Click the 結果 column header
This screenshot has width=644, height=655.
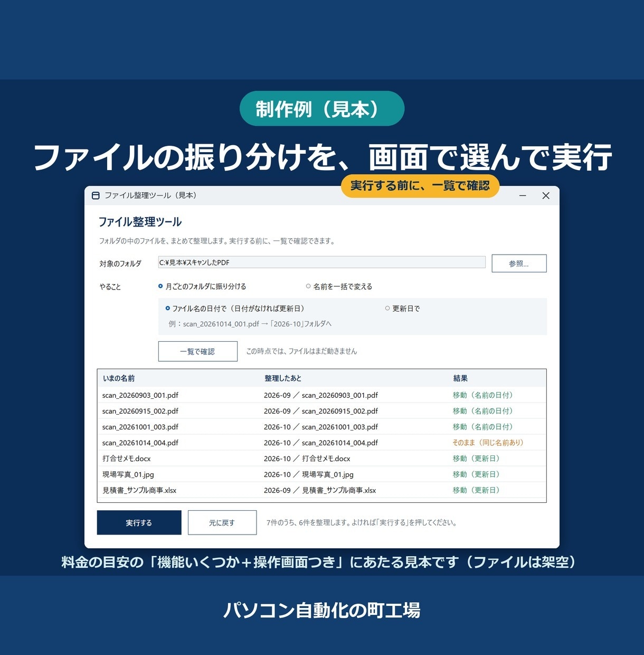click(460, 378)
